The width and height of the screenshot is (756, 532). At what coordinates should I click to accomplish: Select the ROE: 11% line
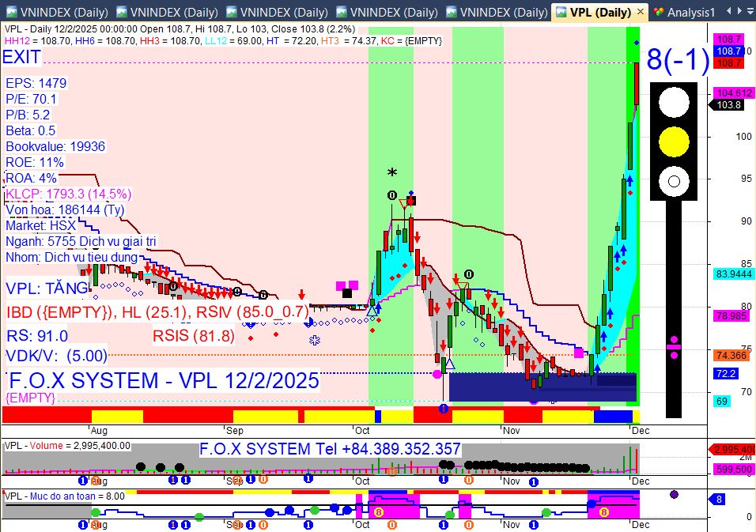(x=35, y=162)
